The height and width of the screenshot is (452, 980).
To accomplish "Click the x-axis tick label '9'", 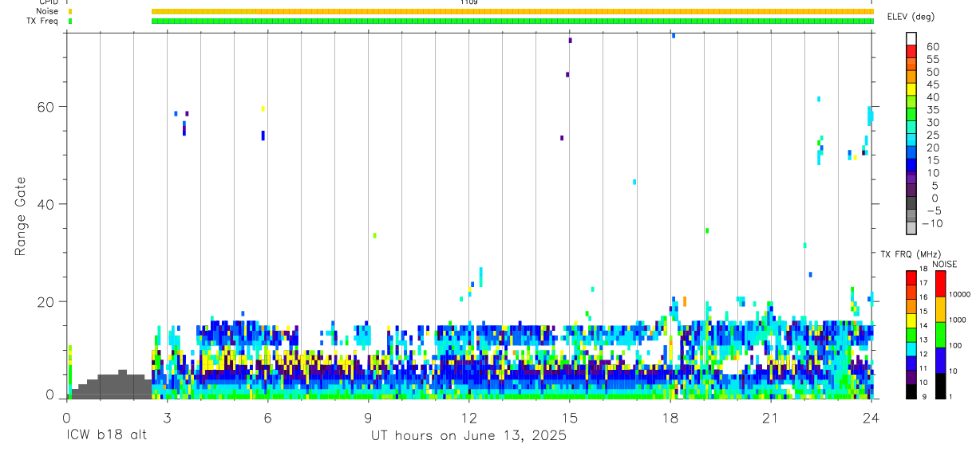I will coord(368,418).
